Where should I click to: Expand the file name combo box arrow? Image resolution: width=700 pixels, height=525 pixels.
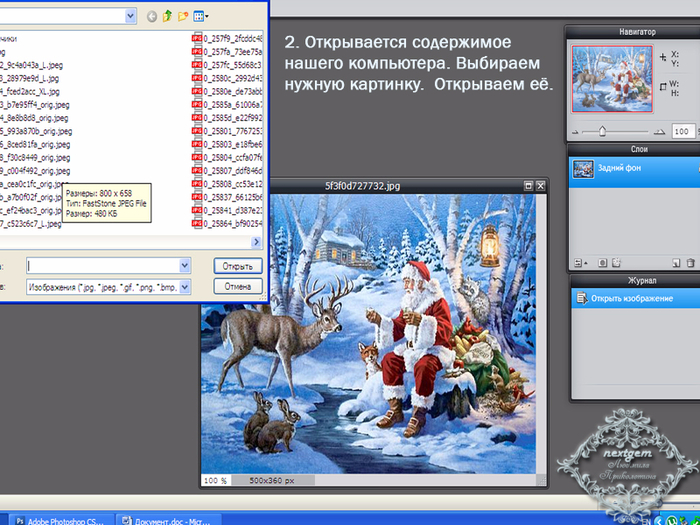pyautogui.click(x=185, y=266)
